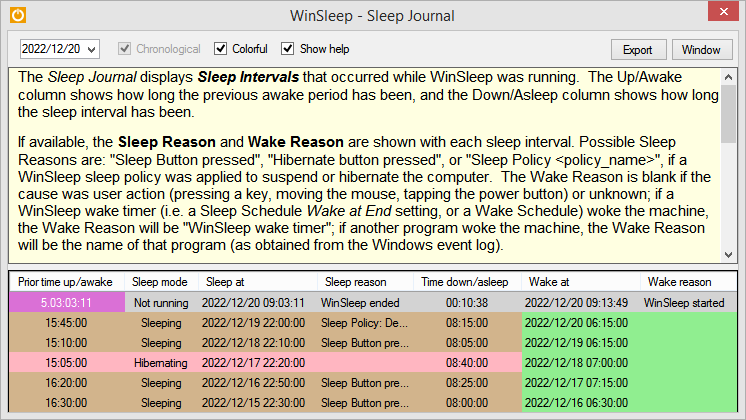This screenshot has width=746, height=420.
Task: Close the Sleep Journal window
Action: 723,11
